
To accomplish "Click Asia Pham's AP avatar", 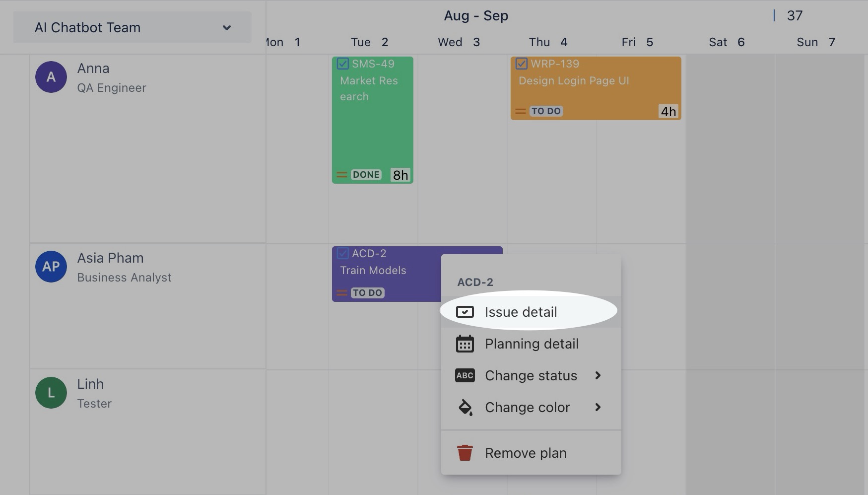I will pyautogui.click(x=51, y=267).
